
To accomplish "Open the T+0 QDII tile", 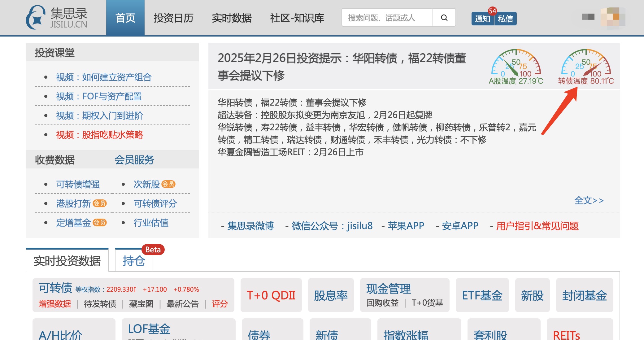I will [271, 295].
